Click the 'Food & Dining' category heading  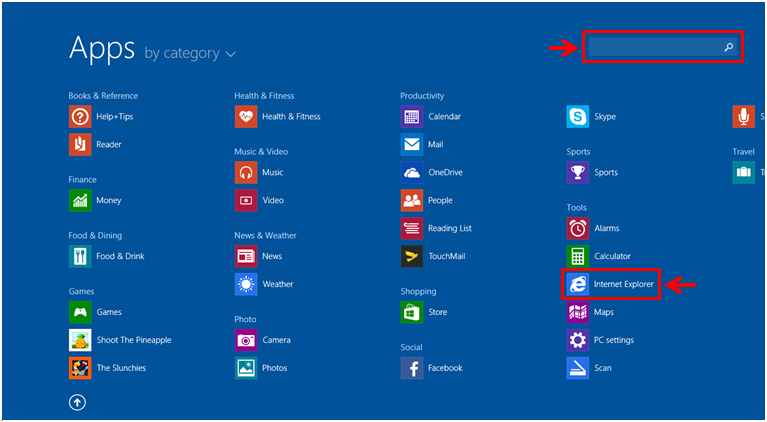[x=95, y=236]
